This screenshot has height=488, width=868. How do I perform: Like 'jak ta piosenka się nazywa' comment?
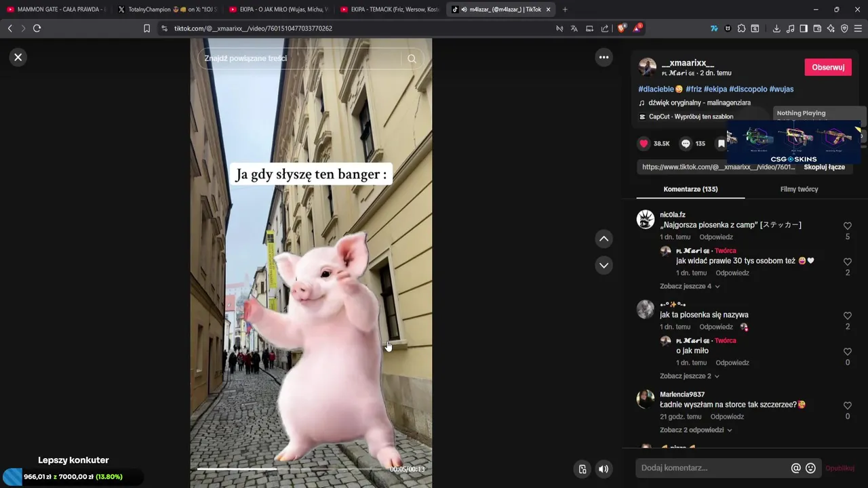(848, 316)
